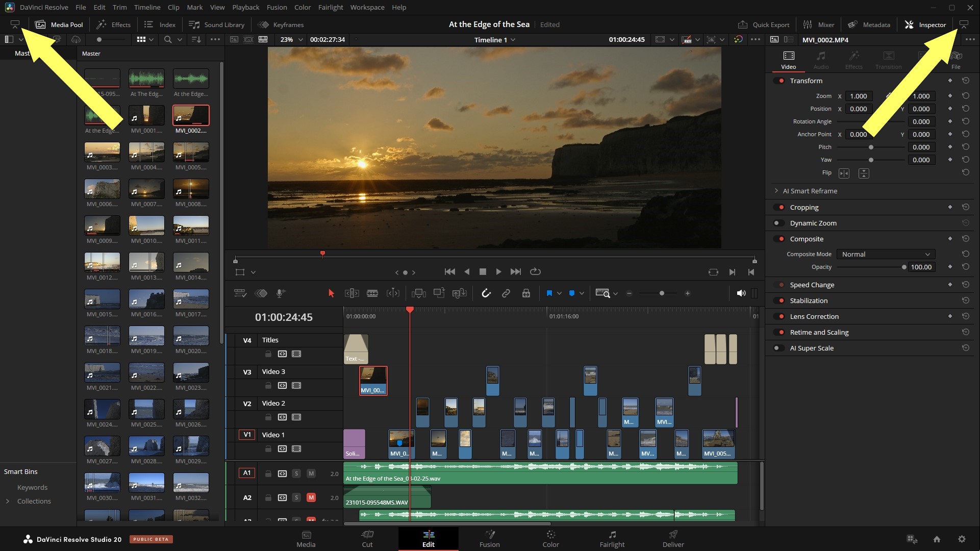Viewport: 980px width, 551px height.
Task: Adjust the timeline zoom slider
Action: click(x=662, y=293)
